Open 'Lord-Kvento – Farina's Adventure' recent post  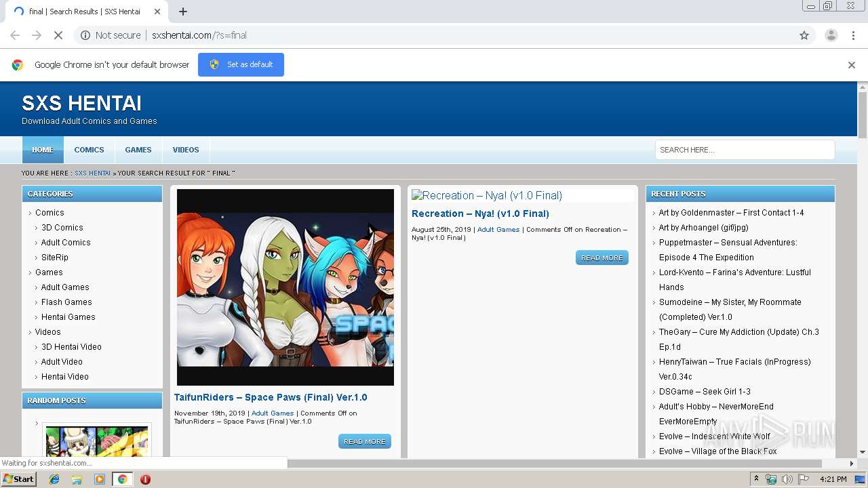point(735,280)
